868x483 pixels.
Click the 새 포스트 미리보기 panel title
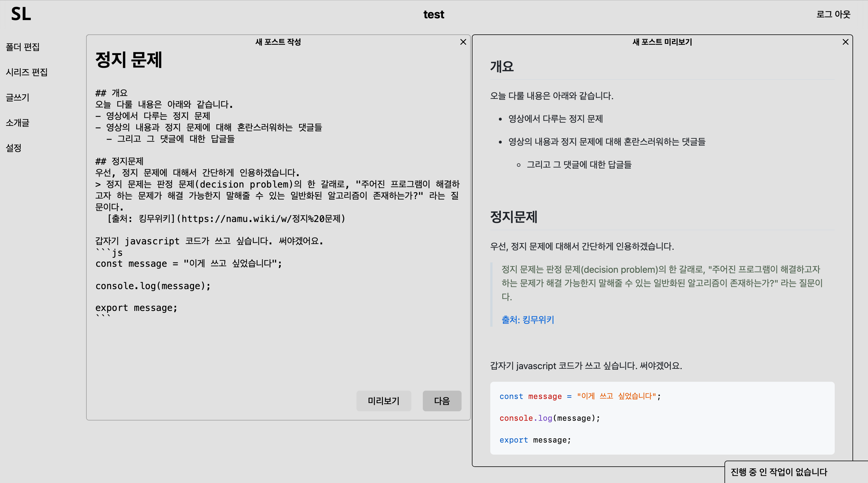pyautogui.click(x=662, y=42)
